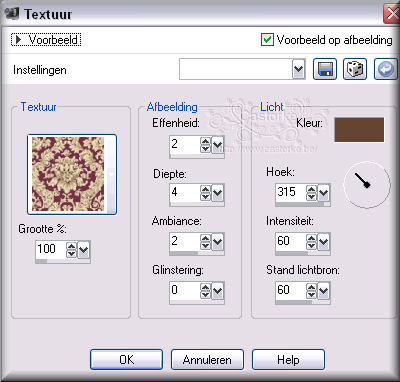
Task: Open the Effenheid slider dropdown arrow
Action: (217, 145)
